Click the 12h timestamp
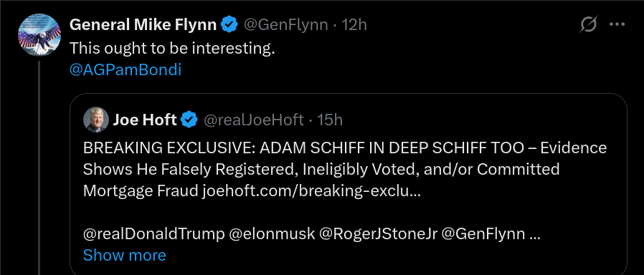The width and height of the screenshot is (644, 275). 354,25
